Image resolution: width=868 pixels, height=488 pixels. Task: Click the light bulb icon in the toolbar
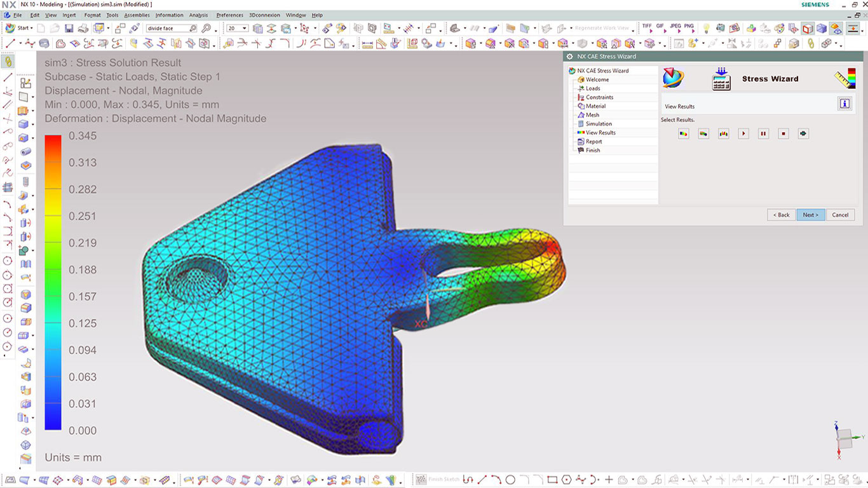(x=705, y=29)
